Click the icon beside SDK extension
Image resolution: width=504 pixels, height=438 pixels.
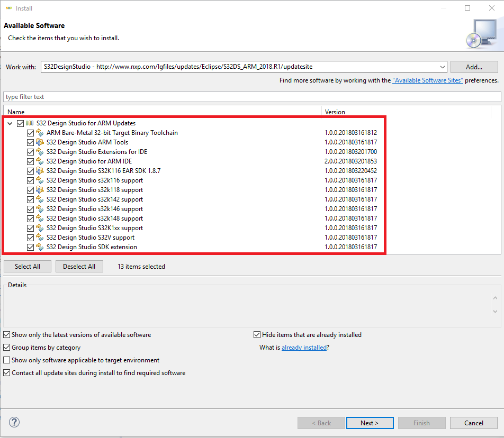click(40, 247)
